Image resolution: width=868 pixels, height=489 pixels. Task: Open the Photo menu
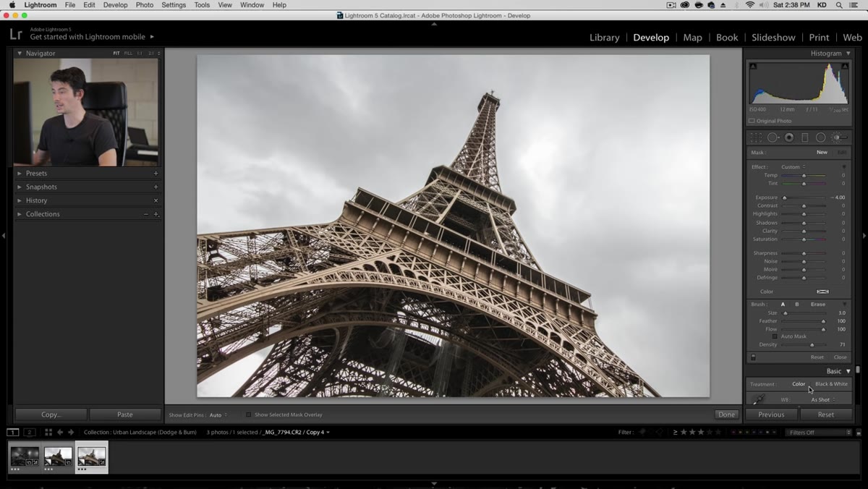[x=145, y=5]
